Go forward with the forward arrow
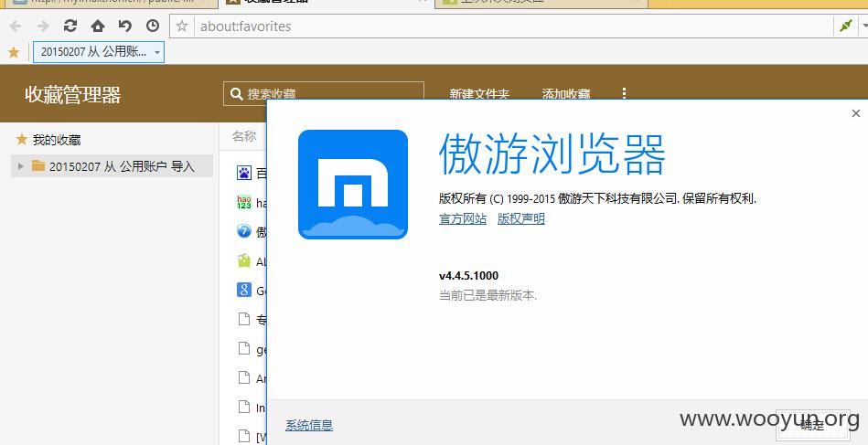 point(43,26)
